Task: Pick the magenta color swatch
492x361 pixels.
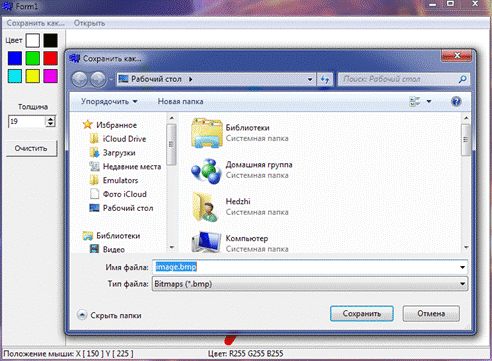Action: click(x=50, y=76)
